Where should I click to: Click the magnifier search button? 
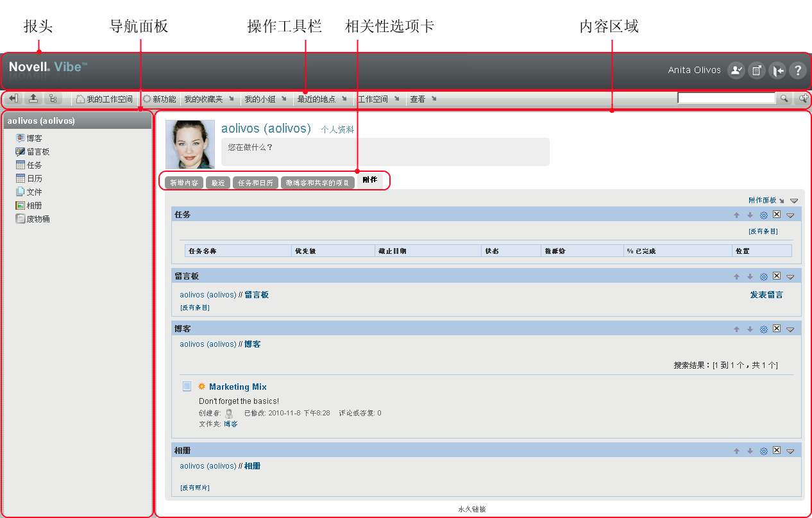click(x=784, y=99)
